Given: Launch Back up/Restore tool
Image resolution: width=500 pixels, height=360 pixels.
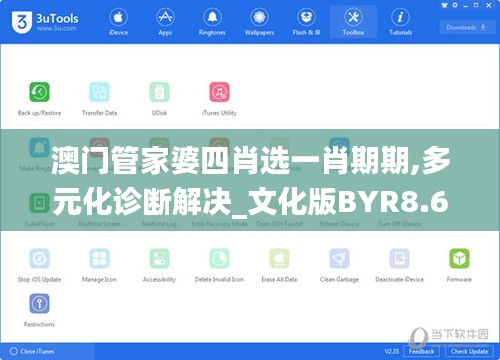Looking at the screenshot, I should coord(39,99).
